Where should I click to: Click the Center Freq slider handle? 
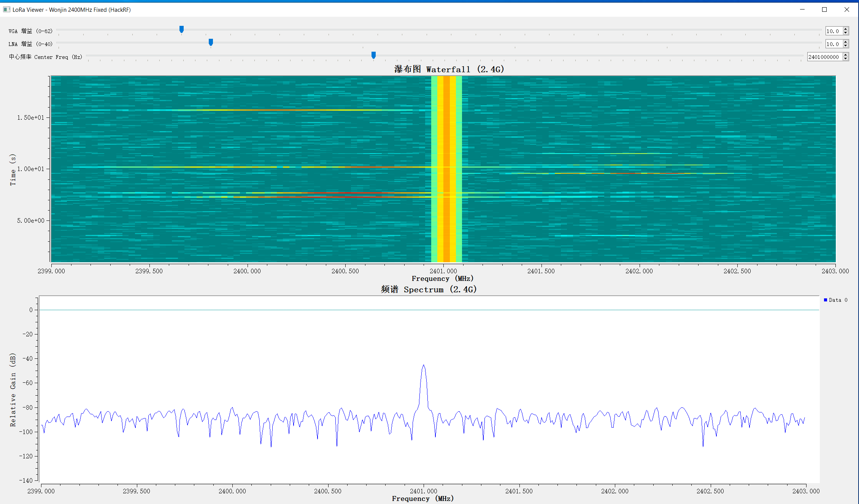pos(373,55)
